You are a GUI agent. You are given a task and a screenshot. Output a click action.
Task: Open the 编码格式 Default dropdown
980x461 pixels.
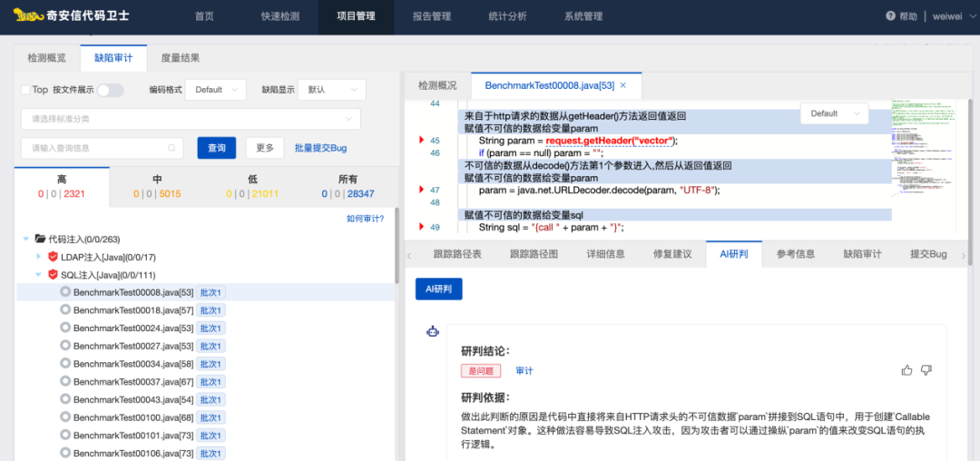point(218,90)
